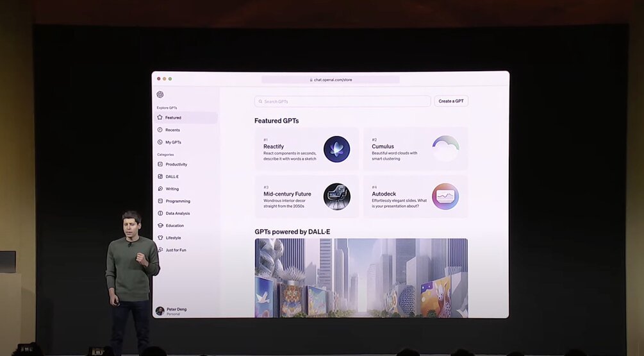Click the My GPTs icon

point(160,142)
